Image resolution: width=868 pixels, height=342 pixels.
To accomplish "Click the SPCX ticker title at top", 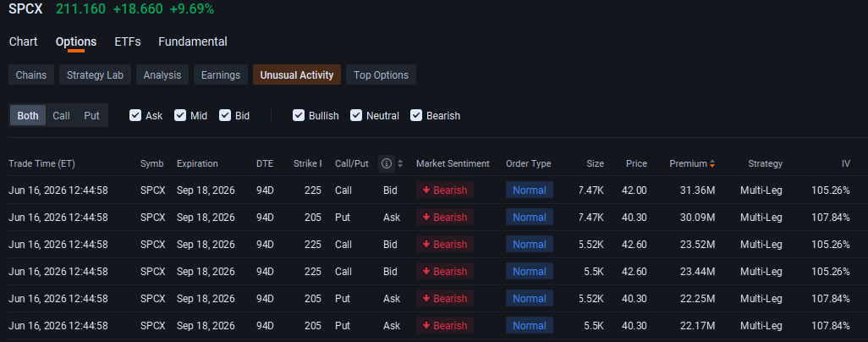I will [26, 8].
